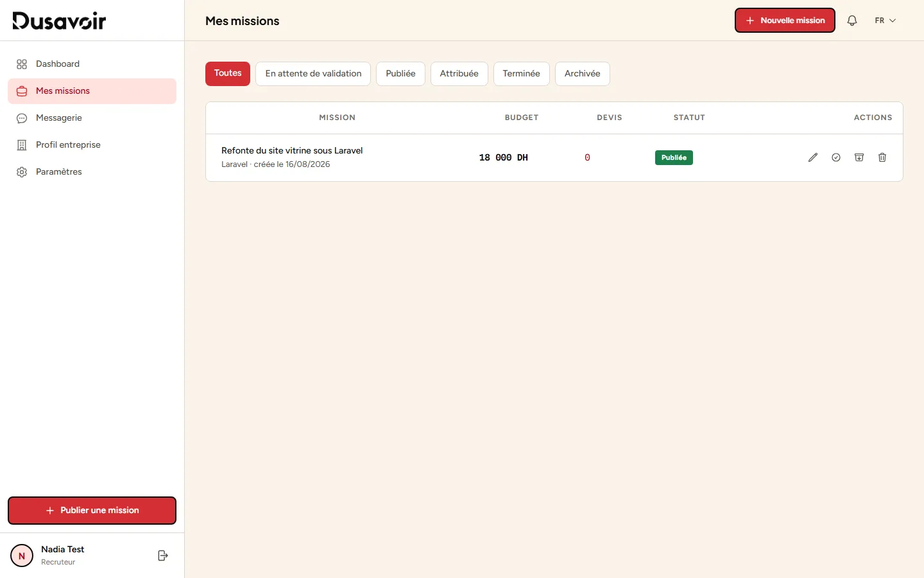Image resolution: width=924 pixels, height=578 pixels.
Task: Click the DEVIS column header
Action: [610, 118]
